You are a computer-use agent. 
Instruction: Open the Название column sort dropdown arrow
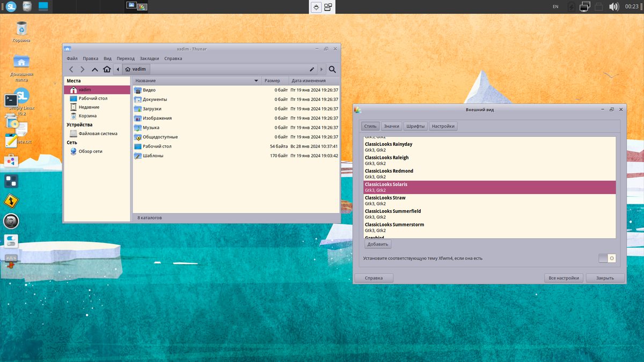tap(256, 80)
